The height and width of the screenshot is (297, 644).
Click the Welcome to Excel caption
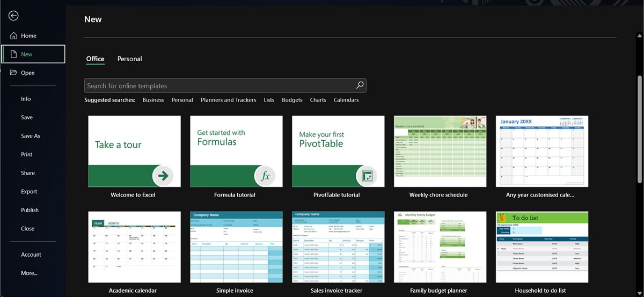(x=133, y=195)
